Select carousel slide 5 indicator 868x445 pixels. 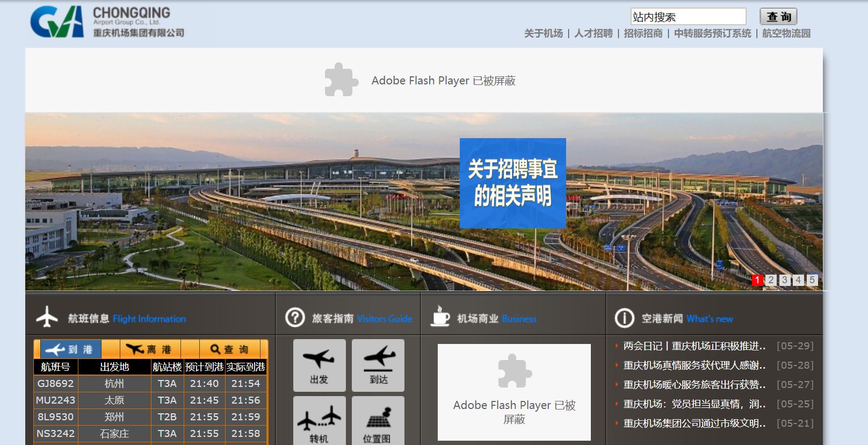click(x=812, y=280)
